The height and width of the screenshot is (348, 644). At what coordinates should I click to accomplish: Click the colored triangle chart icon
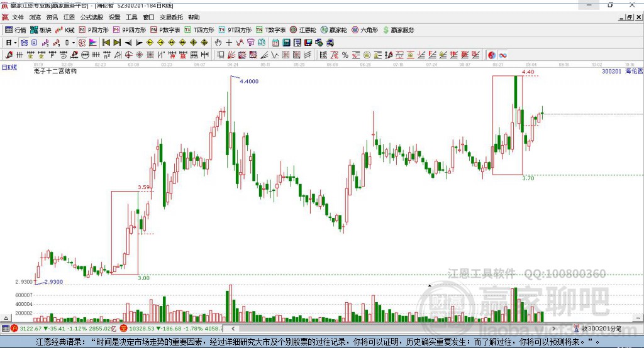click(93, 43)
